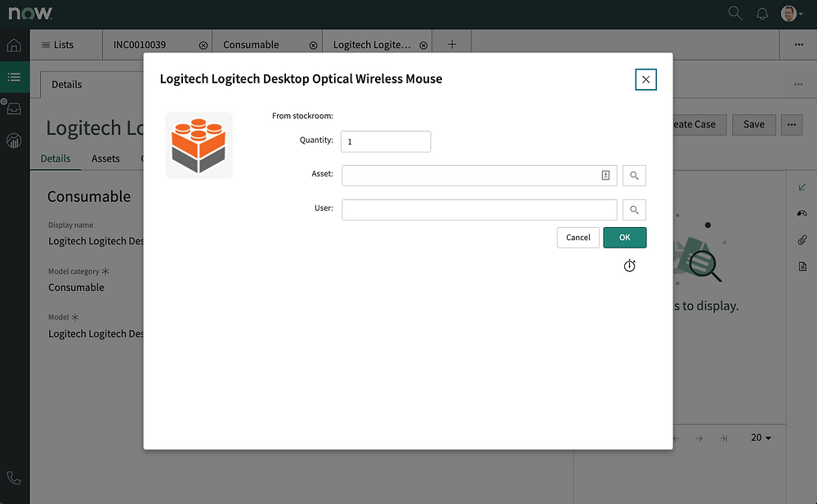Click the Asset field's inline record icon
The image size is (817, 504).
tap(605, 176)
